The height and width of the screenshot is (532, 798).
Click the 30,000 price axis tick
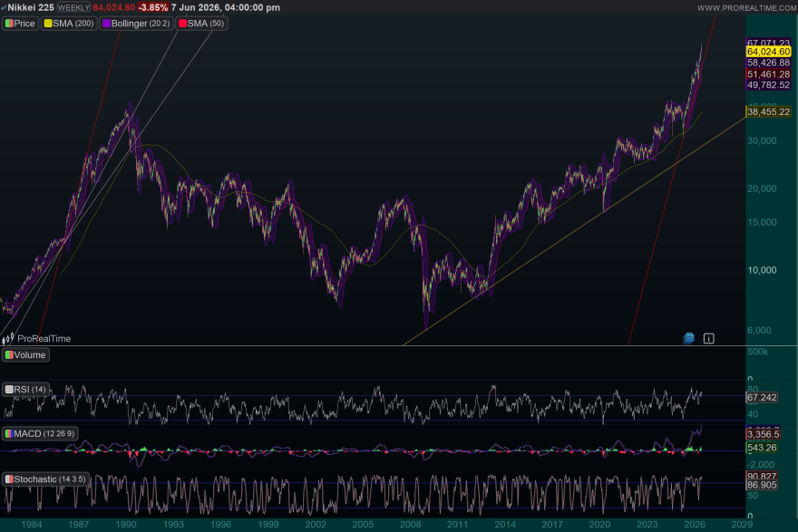(762, 140)
